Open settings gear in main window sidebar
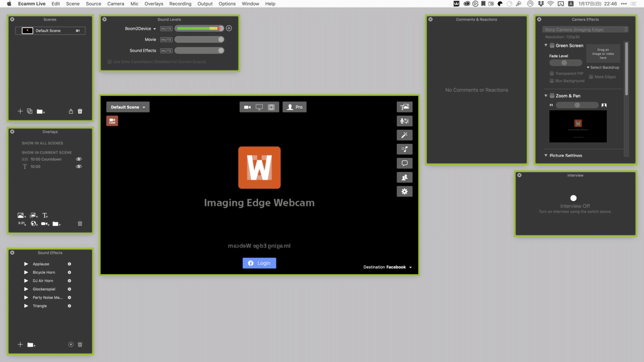This screenshot has width=644, height=362. click(405, 191)
